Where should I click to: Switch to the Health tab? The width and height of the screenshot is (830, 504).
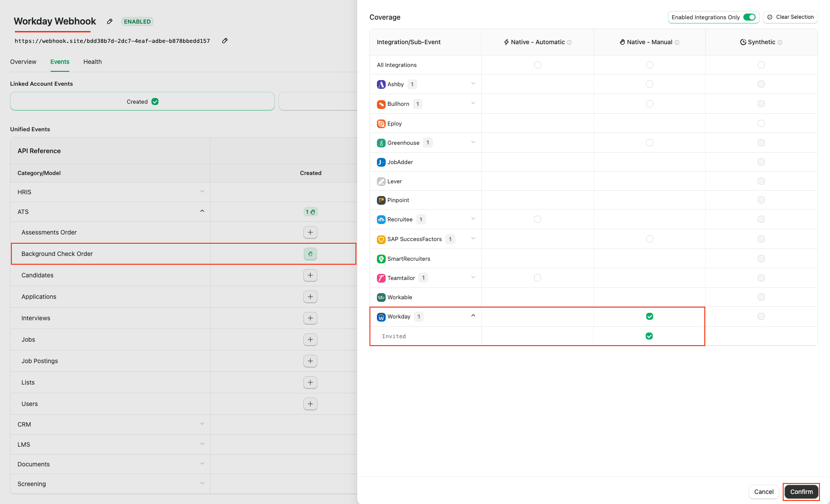tap(92, 62)
